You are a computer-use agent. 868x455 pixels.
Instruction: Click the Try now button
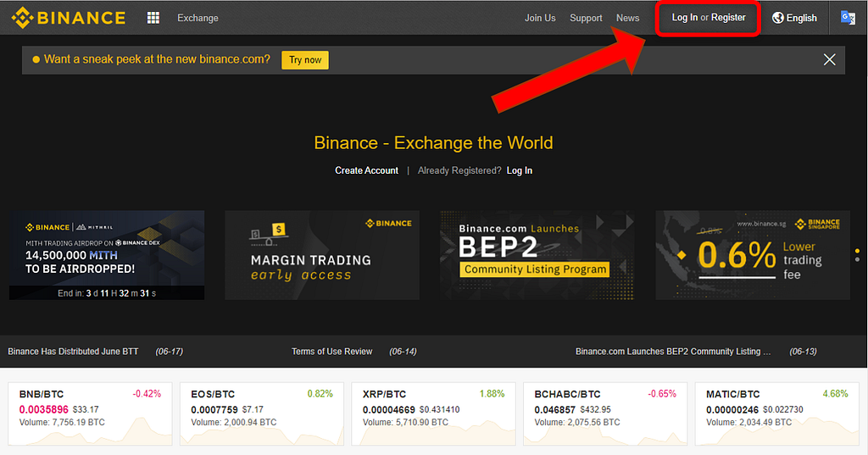pos(305,60)
